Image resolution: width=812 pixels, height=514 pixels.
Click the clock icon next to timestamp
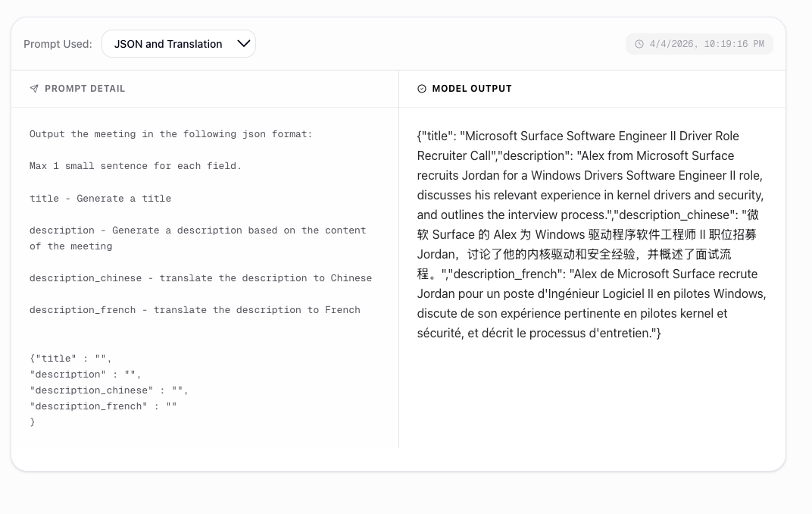[x=639, y=44]
